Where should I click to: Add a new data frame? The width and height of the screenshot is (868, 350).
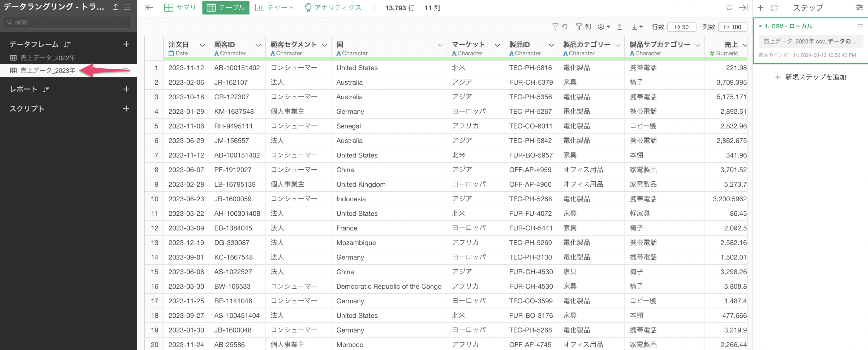126,44
